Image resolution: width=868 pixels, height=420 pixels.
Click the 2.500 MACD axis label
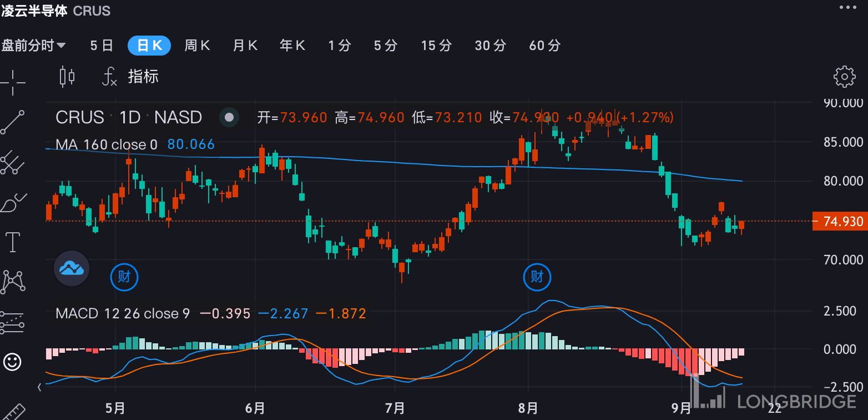(x=840, y=311)
